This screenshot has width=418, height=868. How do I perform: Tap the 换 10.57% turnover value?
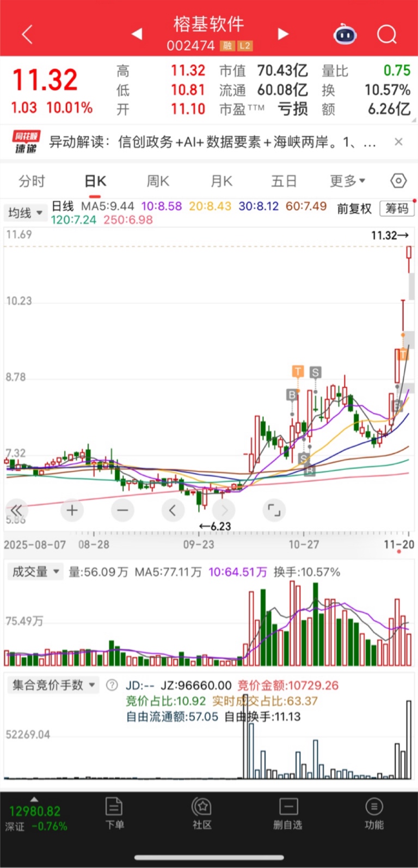tap(388, 90)
